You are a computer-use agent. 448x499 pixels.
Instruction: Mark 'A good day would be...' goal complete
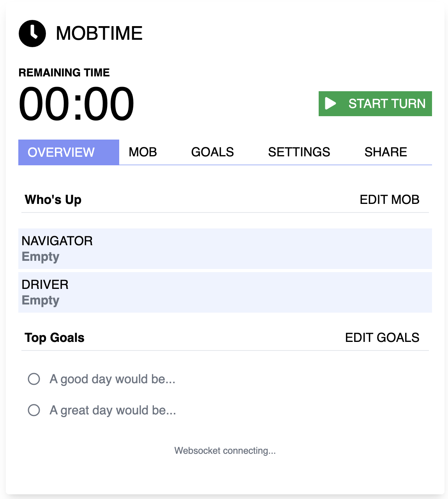[x=34, y=379]
